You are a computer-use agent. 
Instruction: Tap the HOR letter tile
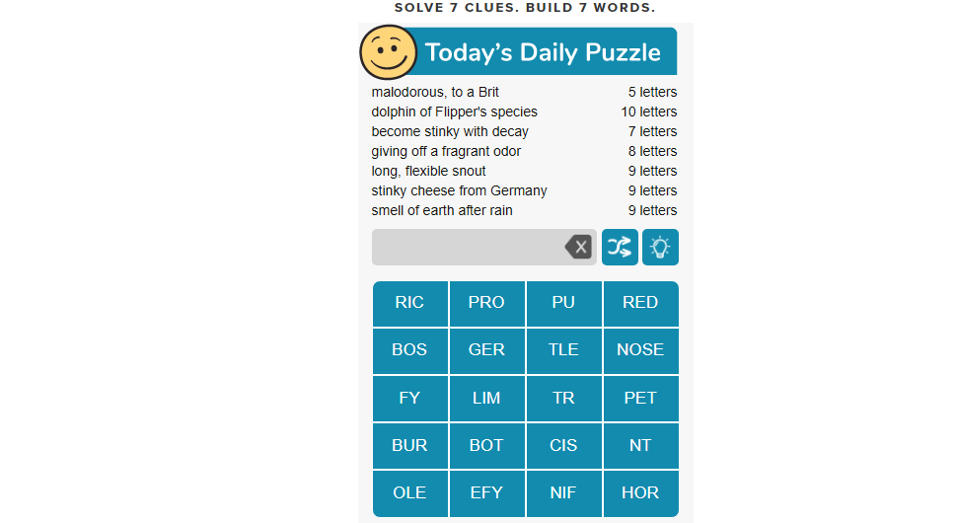click(640, 493)
